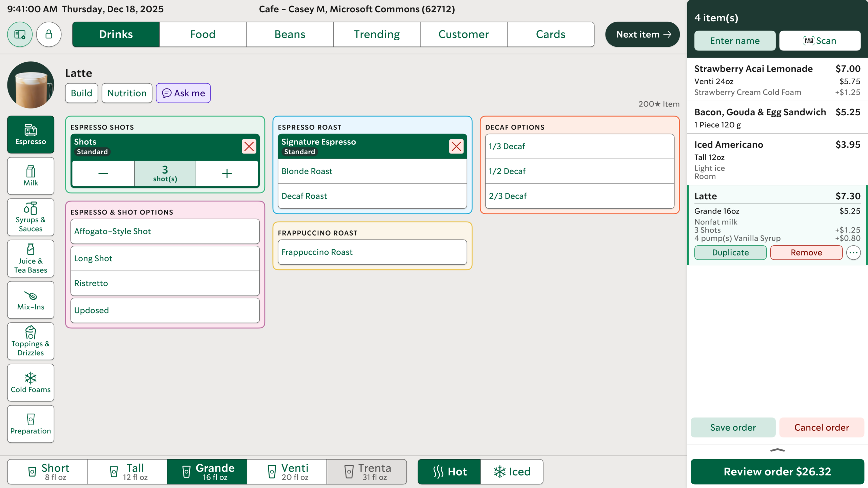Toggle Ristretto shot option
Screen dimensions: 868x488
tap(165, 283)
